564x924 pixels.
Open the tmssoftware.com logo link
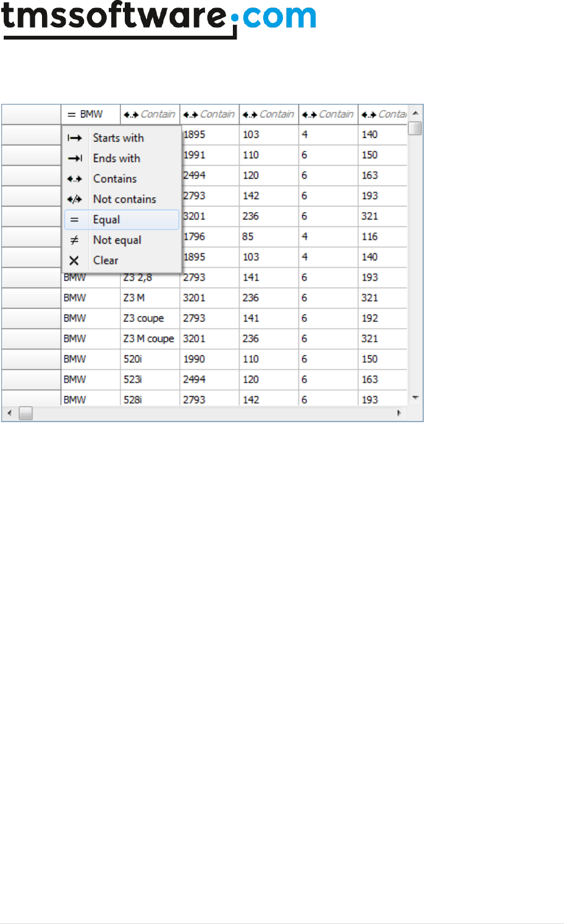coord(159,19)
